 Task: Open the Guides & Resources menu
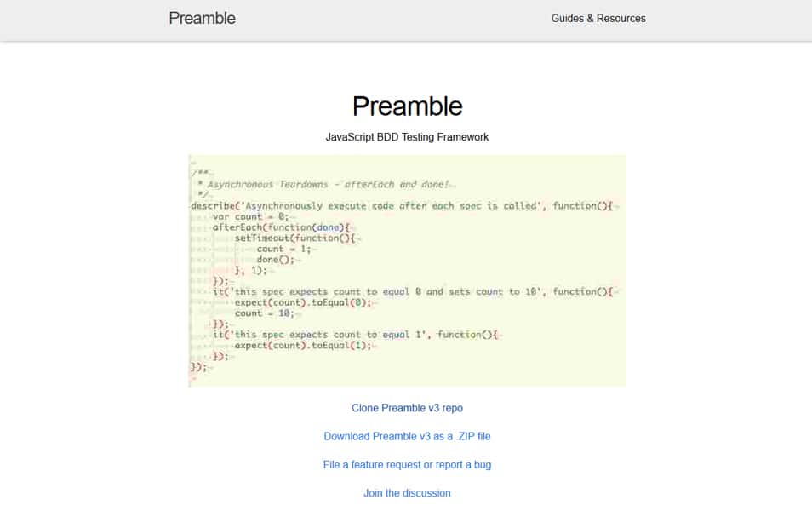[x=598, y=18]
